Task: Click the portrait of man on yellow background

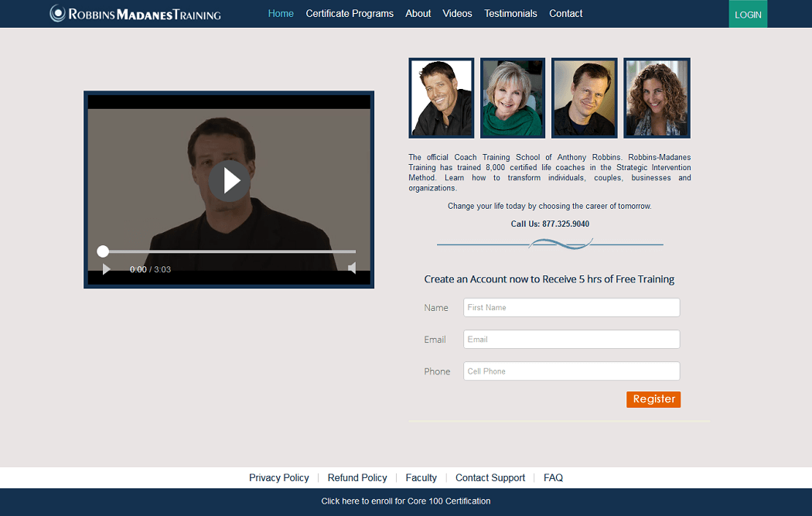Action: [x=585, y=98]
